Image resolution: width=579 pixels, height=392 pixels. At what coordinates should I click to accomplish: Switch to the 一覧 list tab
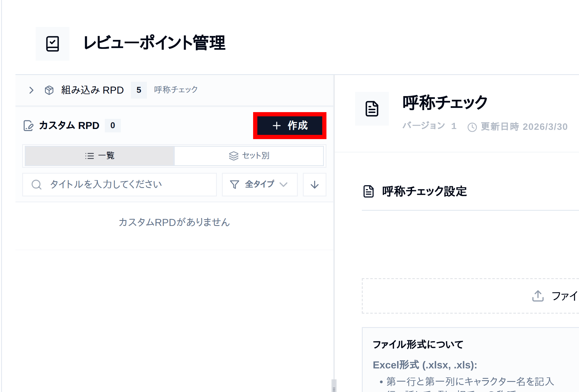[100, 156]
